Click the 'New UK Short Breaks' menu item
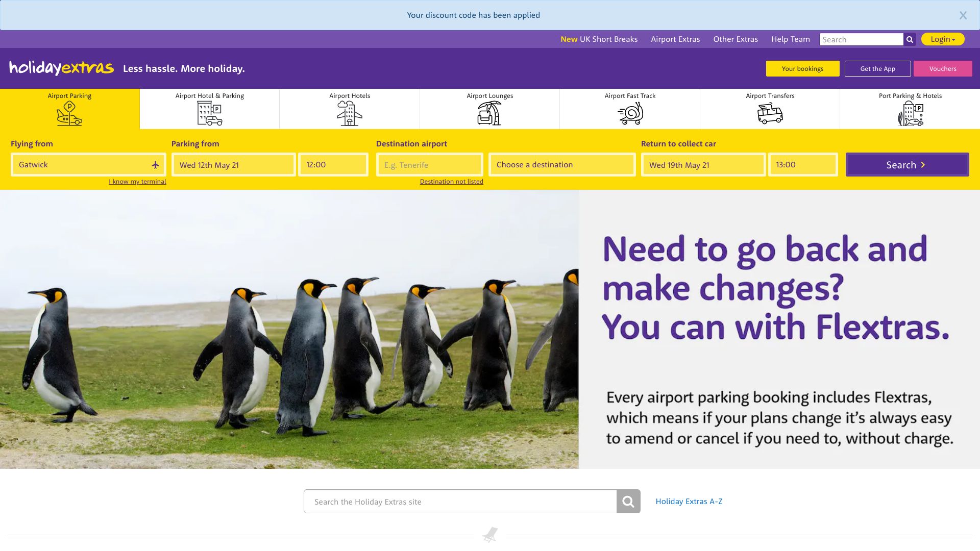 [x=599, y=38]
